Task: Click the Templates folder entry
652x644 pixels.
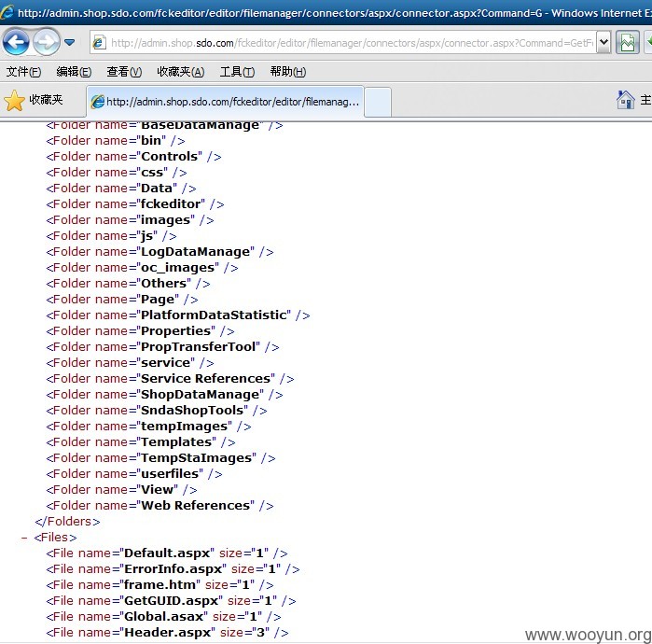Action: [141, 441]
